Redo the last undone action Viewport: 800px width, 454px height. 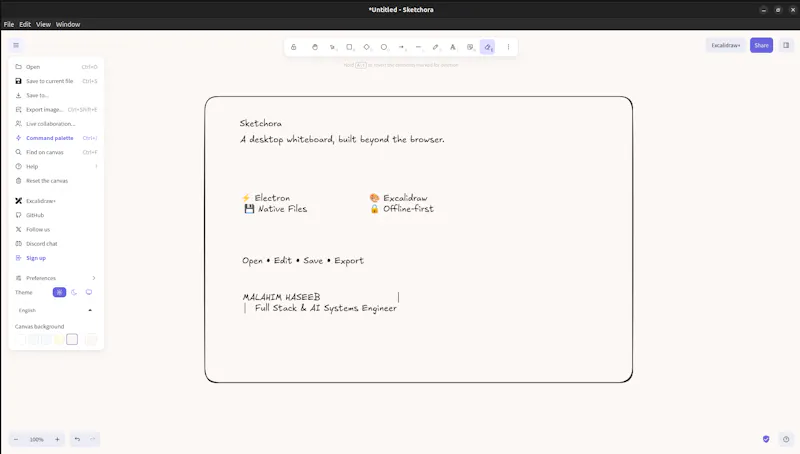pyautogui.click(x=92, y=439)
